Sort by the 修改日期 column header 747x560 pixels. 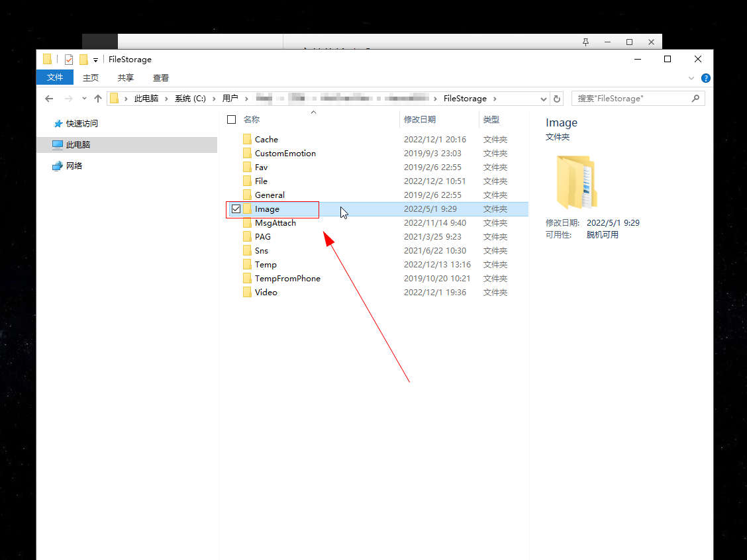[420, 120]
